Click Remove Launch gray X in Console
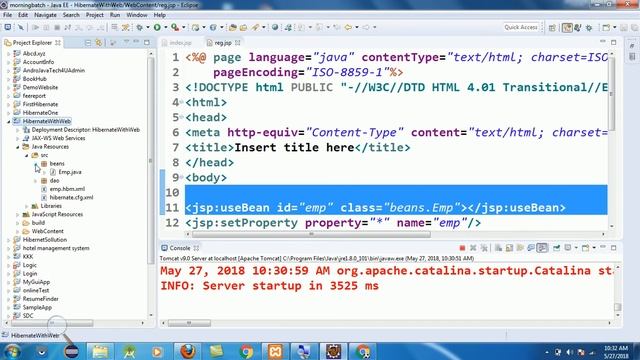Screen dimensions: 640x360 pyautogui.click(x=473, y=248)
